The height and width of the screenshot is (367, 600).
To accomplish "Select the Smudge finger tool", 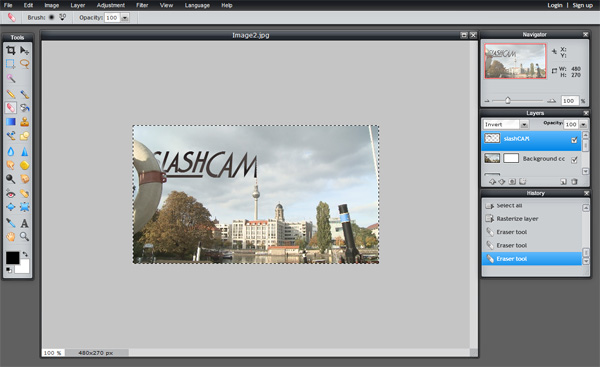I will pyautogui.click(x=11, y=165).
